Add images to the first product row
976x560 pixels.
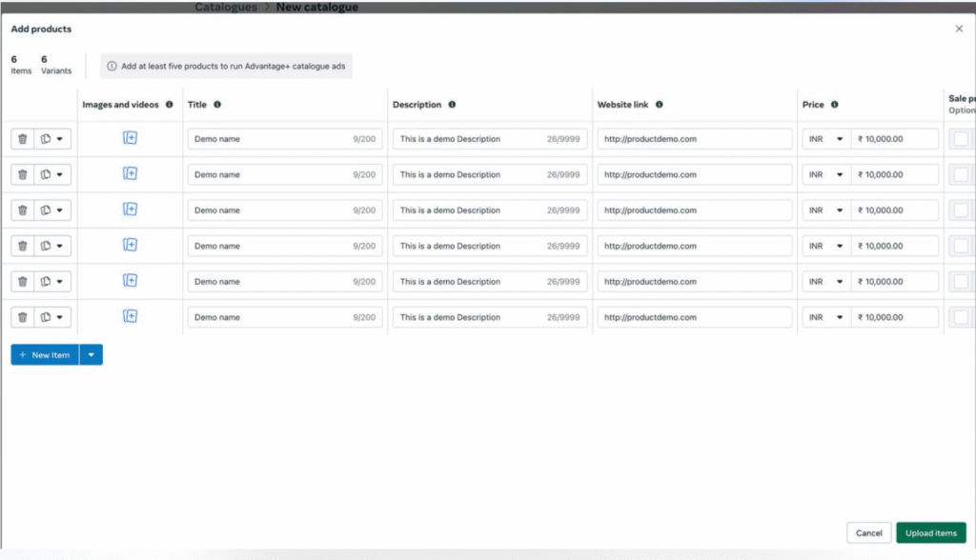tap(130, 138)
